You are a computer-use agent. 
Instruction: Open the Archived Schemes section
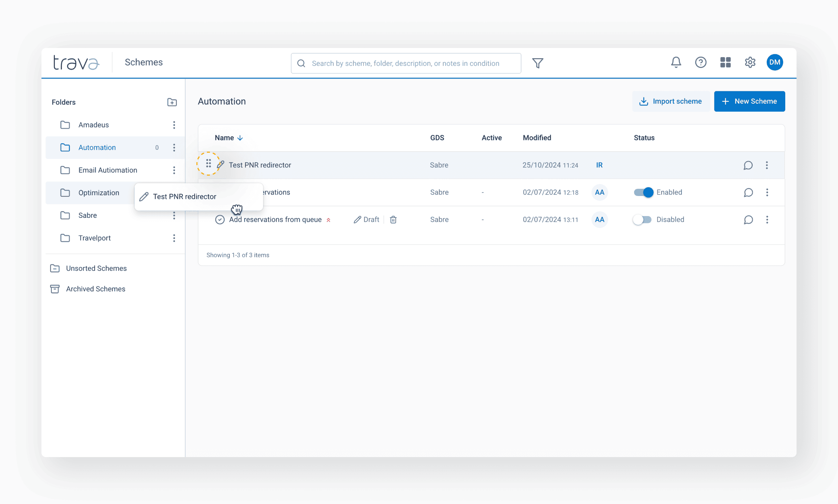pyautogui.click(x=95, y=289)
